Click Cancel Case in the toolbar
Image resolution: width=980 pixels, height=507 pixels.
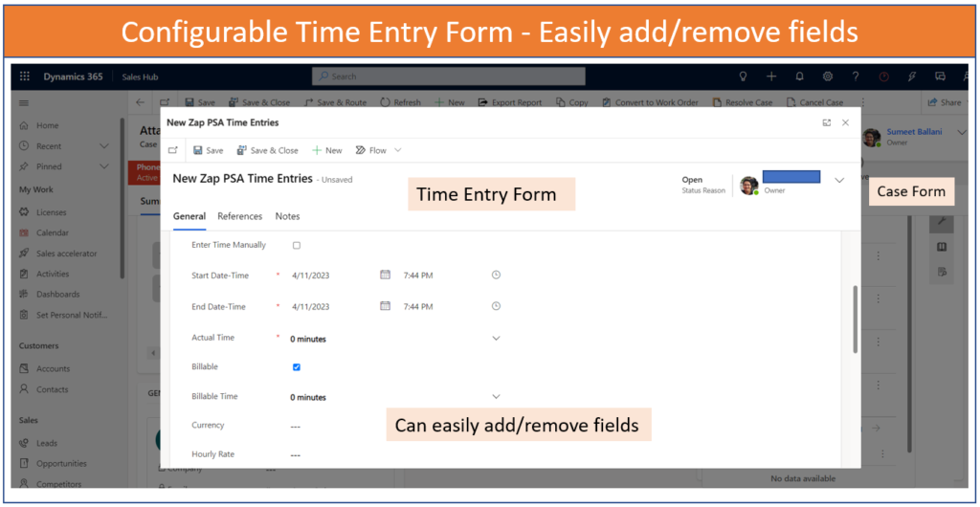[x=815, y=102]
